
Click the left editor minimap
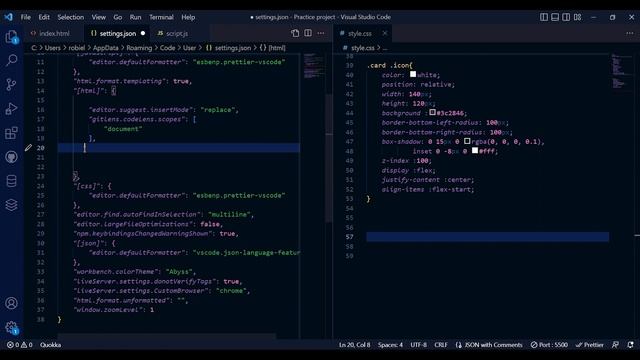tap(313, 66)
